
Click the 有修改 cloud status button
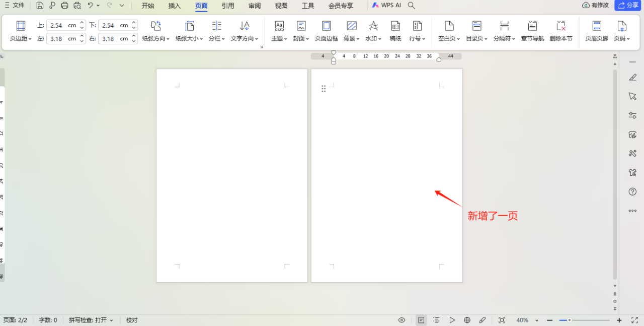tap(595, 5)
